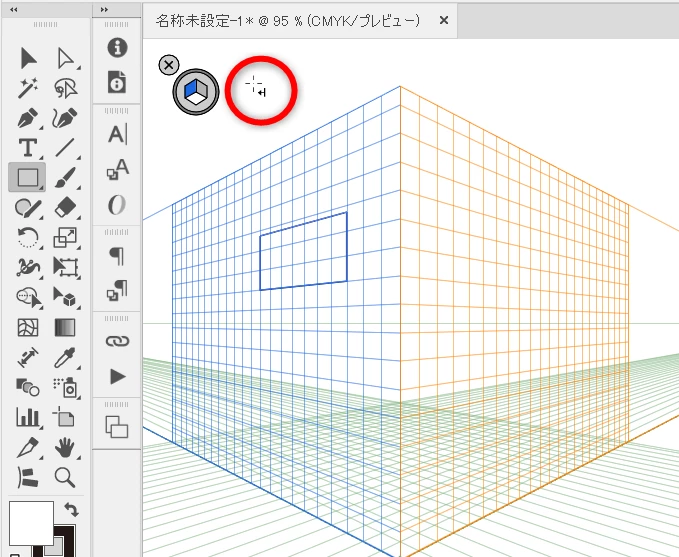Select the Artboard tool
679x557 pixels.
coord(64,417)
